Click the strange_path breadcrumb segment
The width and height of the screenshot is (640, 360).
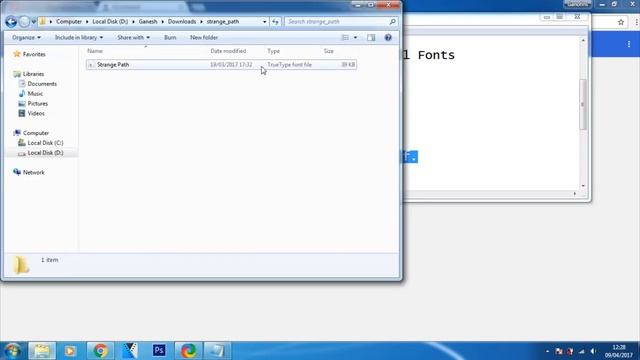pos(223,22)
